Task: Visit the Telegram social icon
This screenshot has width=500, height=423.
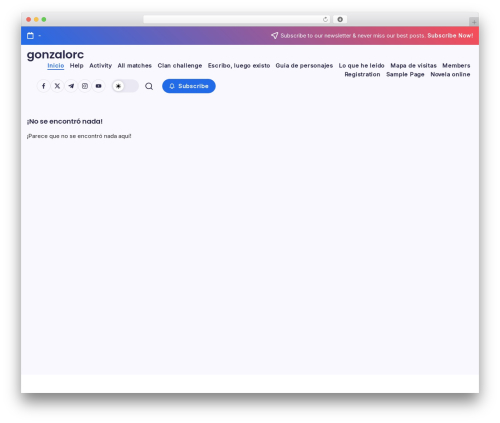Action: (x=71, y=86)
